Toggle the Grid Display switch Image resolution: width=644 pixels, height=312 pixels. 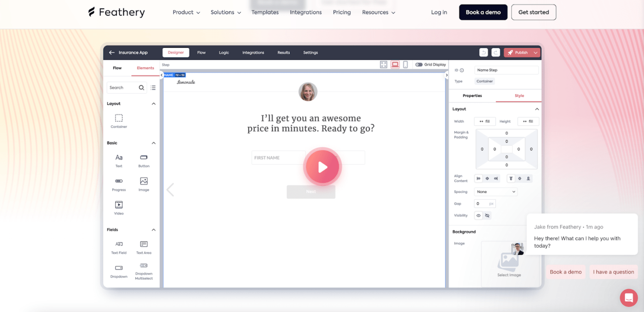point(419,65)
